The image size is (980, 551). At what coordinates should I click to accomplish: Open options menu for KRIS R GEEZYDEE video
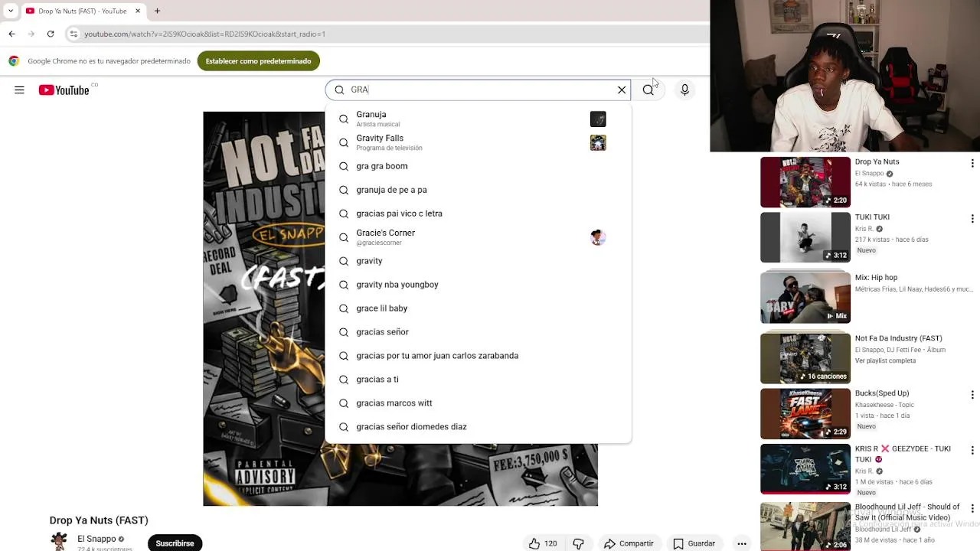(972, 451)
